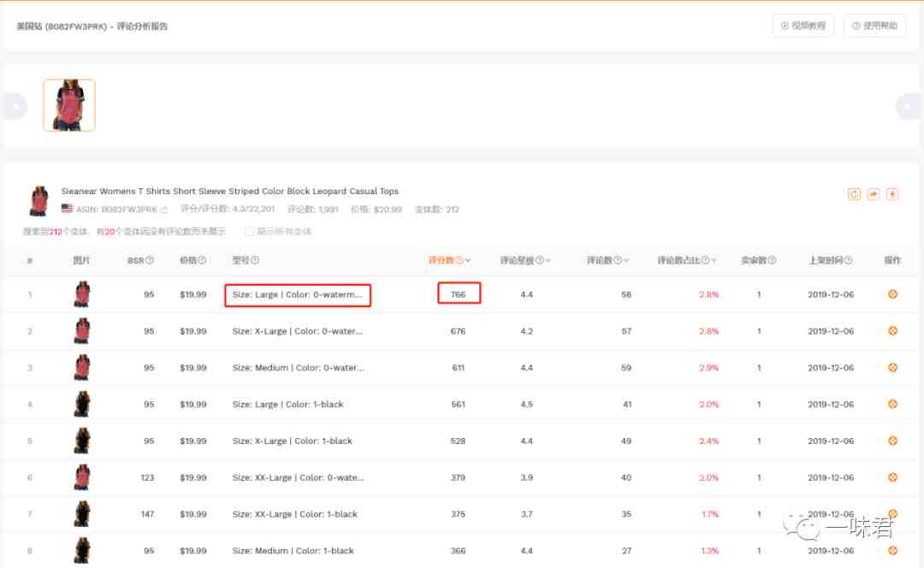Click 'Size: XX-Large | Color: 0-wate...' cell
Viewport: 924px width, 568px height.
[x=299, y=477]
